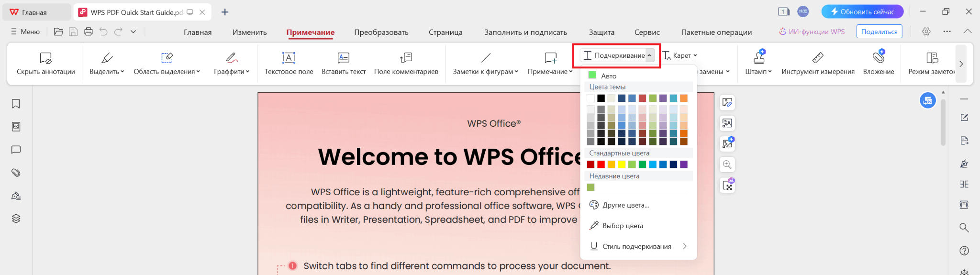The height and width of the screenshot is (275, 980).
Task: Expand the highlight (Выделить) options arrow
Action: tap(122, 72)
